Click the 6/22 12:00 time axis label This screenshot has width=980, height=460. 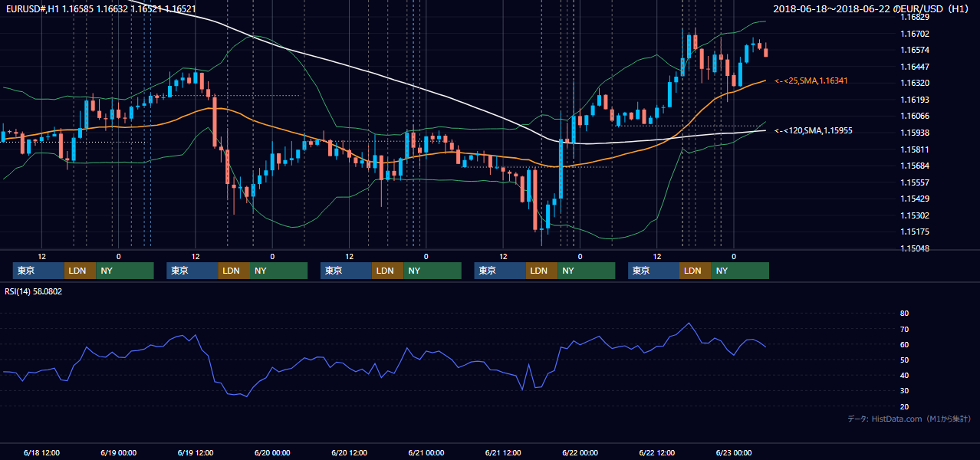(657, 452)
